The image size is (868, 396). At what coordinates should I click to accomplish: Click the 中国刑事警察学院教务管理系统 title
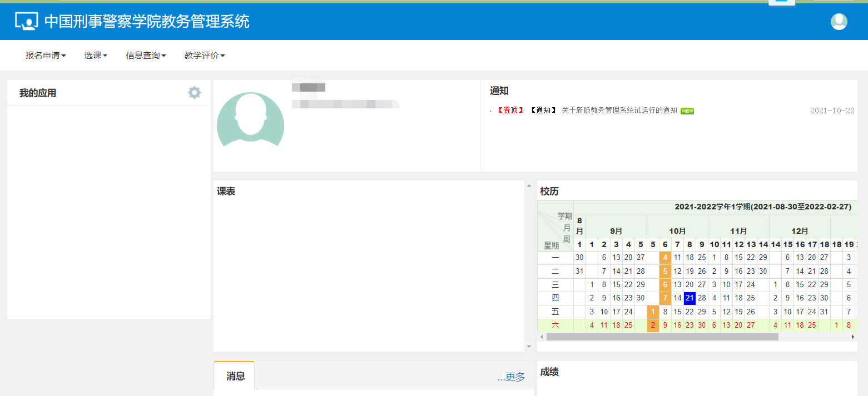pos(147,22)
